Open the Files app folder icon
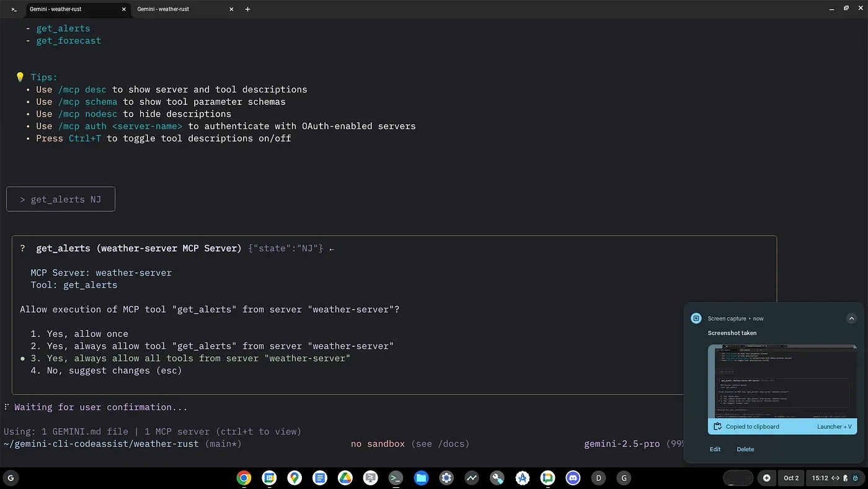 tap(421, 478)
